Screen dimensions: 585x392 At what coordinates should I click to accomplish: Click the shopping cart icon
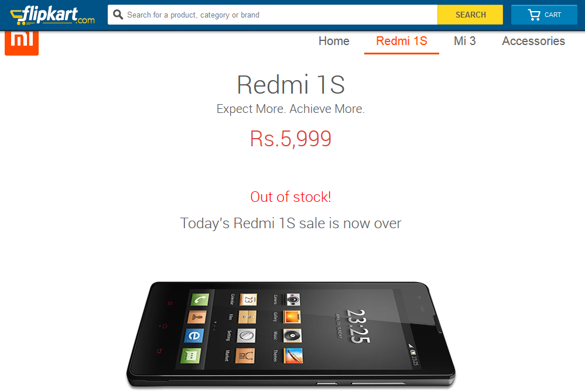pos(534,15)
